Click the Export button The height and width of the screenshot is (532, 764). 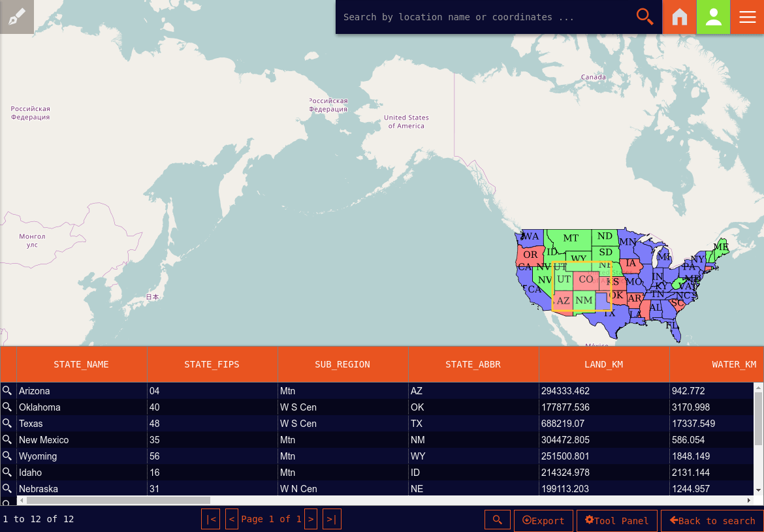[543, 520]
